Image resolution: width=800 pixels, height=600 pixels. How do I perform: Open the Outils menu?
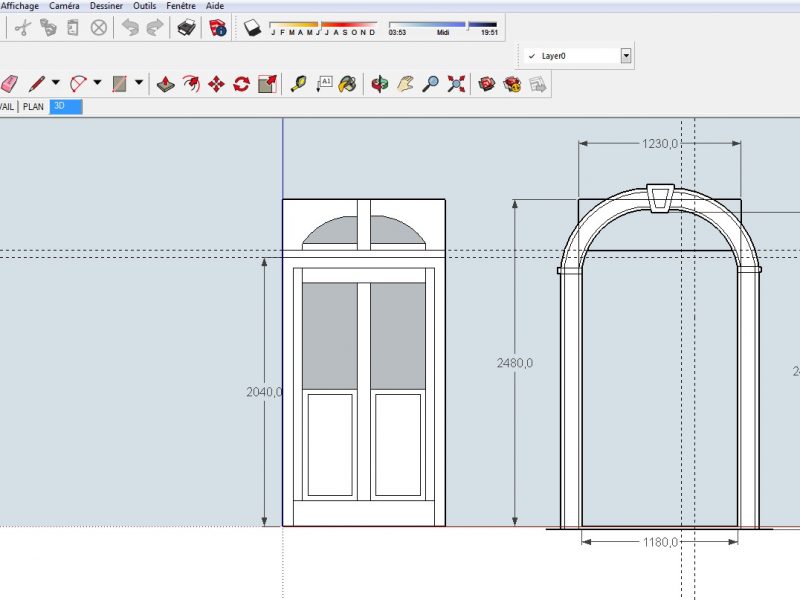pyautogui.click(x=144, y=6)
